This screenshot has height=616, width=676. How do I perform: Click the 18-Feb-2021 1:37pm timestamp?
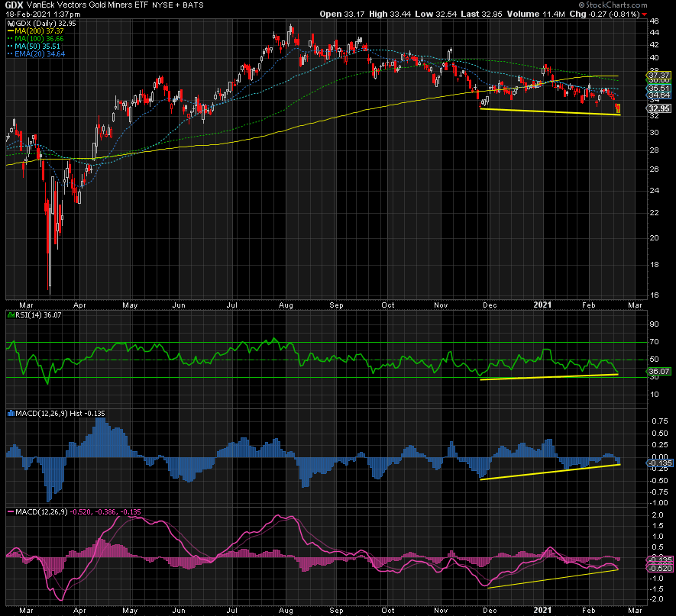43,15
